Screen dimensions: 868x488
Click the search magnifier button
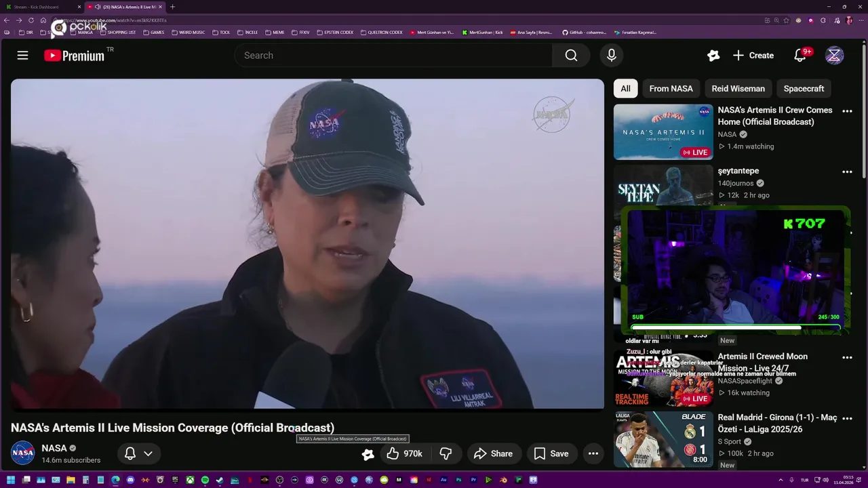click(571, 56)
